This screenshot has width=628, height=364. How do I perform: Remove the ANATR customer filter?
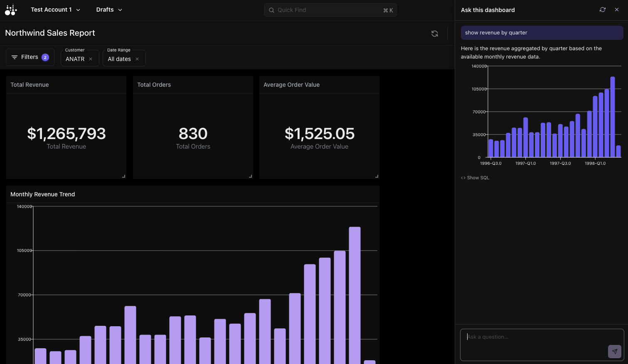coord(91,59)
